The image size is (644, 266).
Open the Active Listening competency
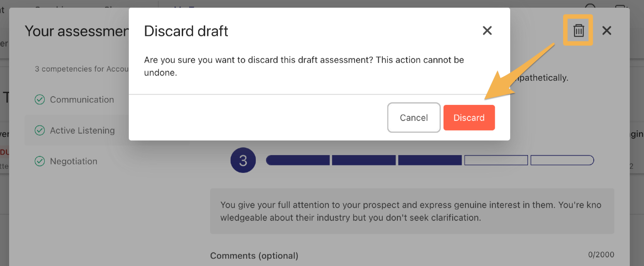[82, 130]
